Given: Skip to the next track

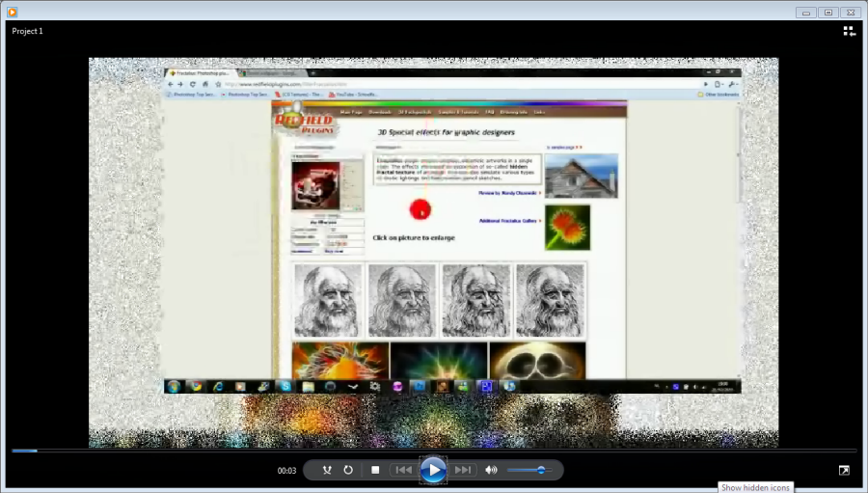Looking at the screenshot, I should click(x=462, y=470).
